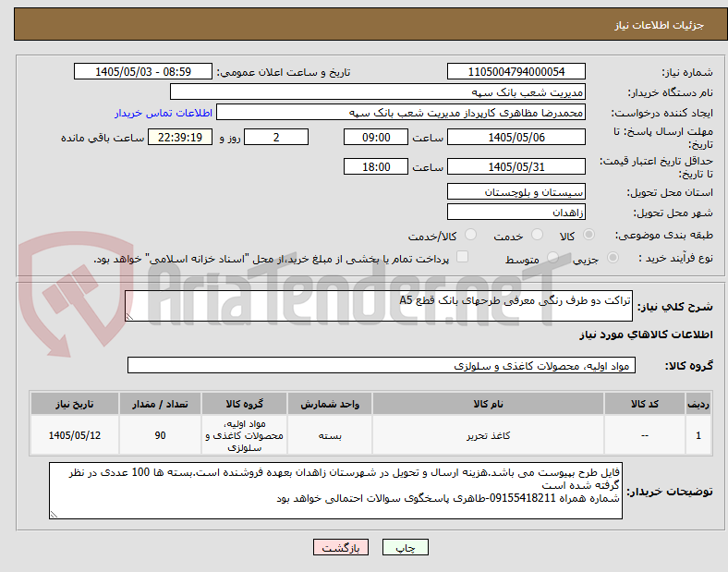Click the جزئیات اطلاعات نیاز page title
This screenshot has height=572, width=728.
660,25
